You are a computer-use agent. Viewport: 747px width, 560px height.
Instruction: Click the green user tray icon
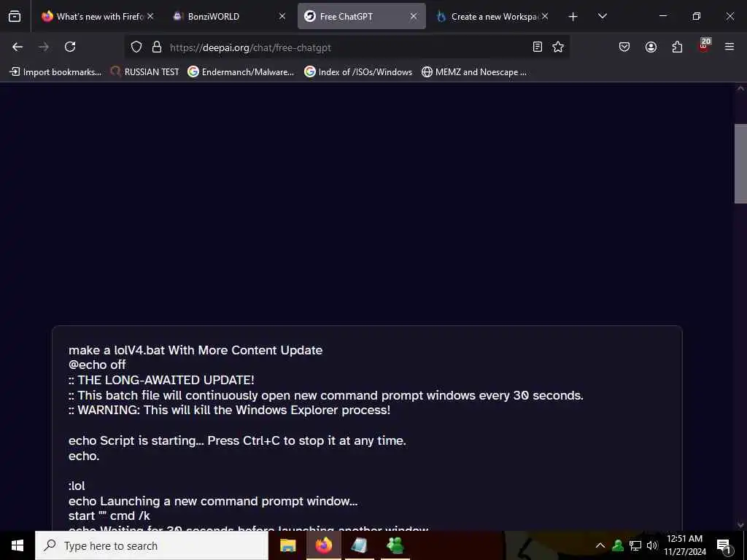pyautogui.click(x=618, y=545)
